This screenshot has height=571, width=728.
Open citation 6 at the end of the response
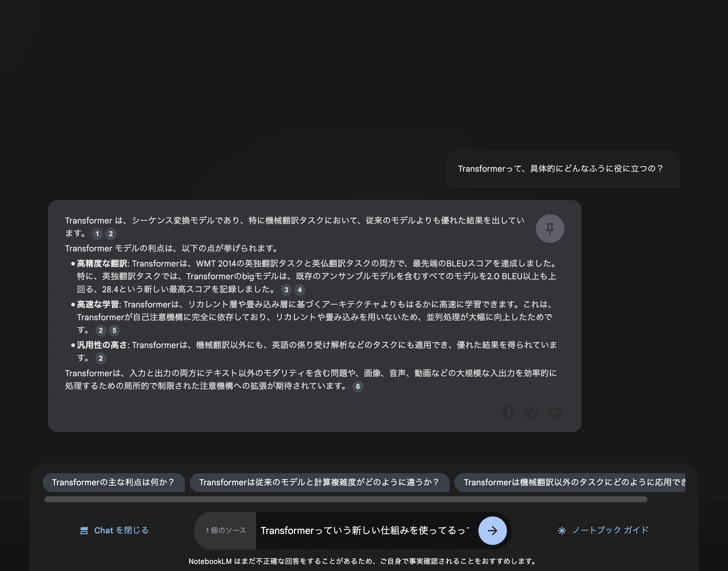(358, 387)
